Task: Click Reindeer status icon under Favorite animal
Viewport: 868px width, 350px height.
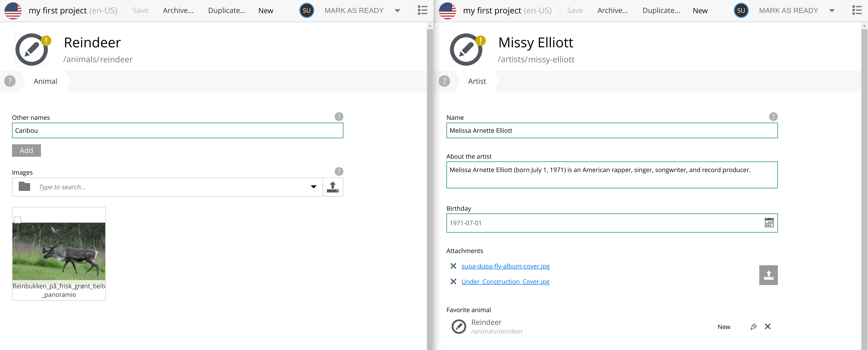Action: click(459, 326)
